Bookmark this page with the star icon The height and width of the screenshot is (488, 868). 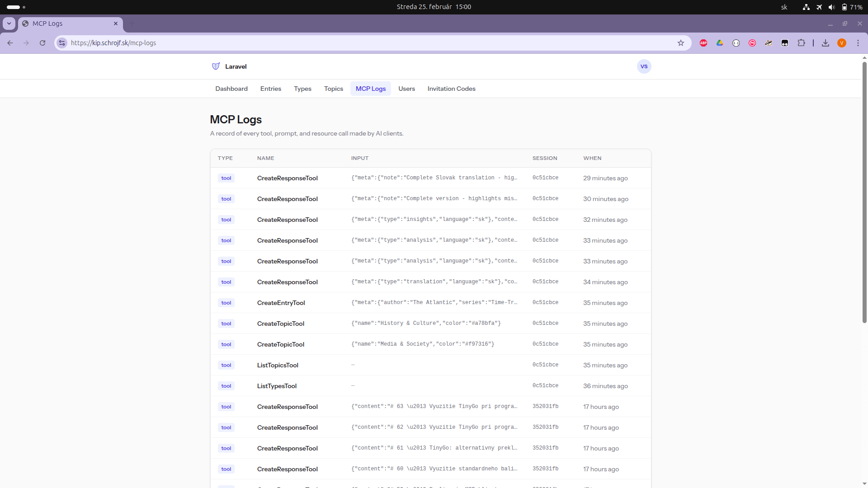(681, 43)
